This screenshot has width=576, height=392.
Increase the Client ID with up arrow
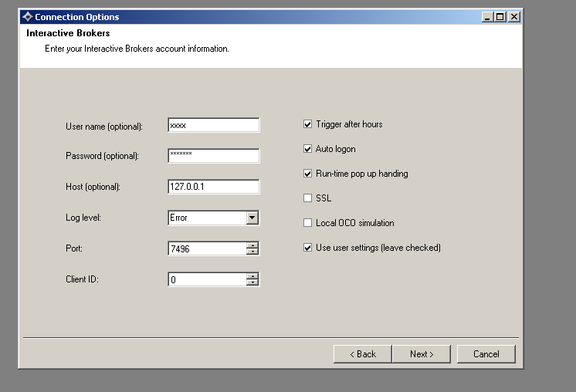tap(252, 276)
